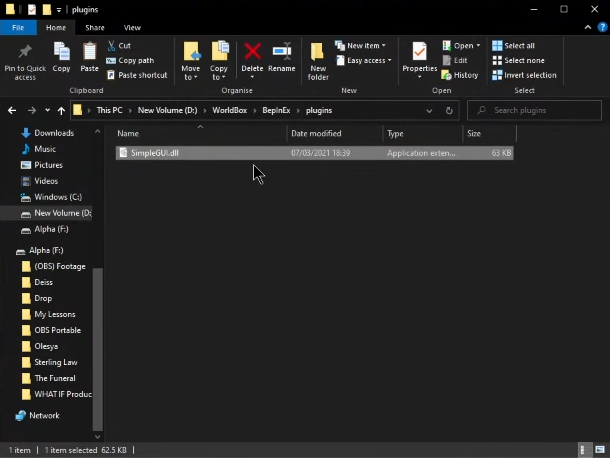Viewport: 610px width, 458px height.
Task: Open the Help question mark icon
Action: pyautogui.click(x=602, y=27)
